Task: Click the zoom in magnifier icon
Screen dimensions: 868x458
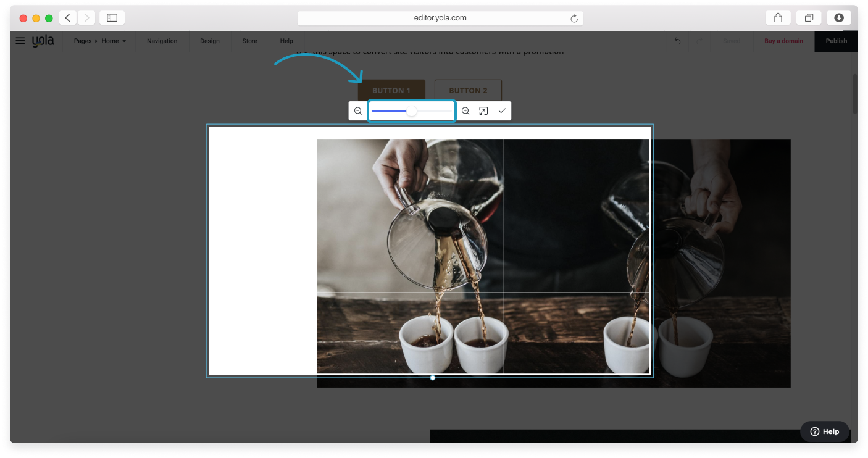Action: coord(465,111)
